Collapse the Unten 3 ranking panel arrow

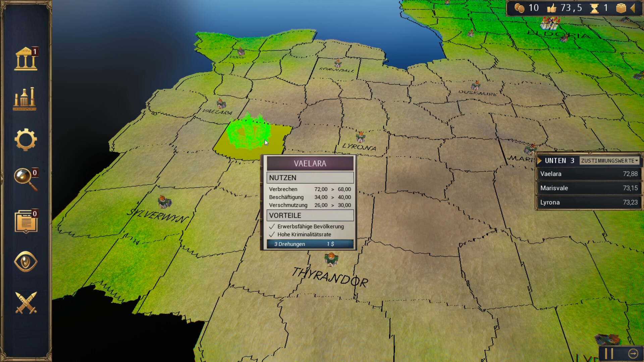[539, 161]
